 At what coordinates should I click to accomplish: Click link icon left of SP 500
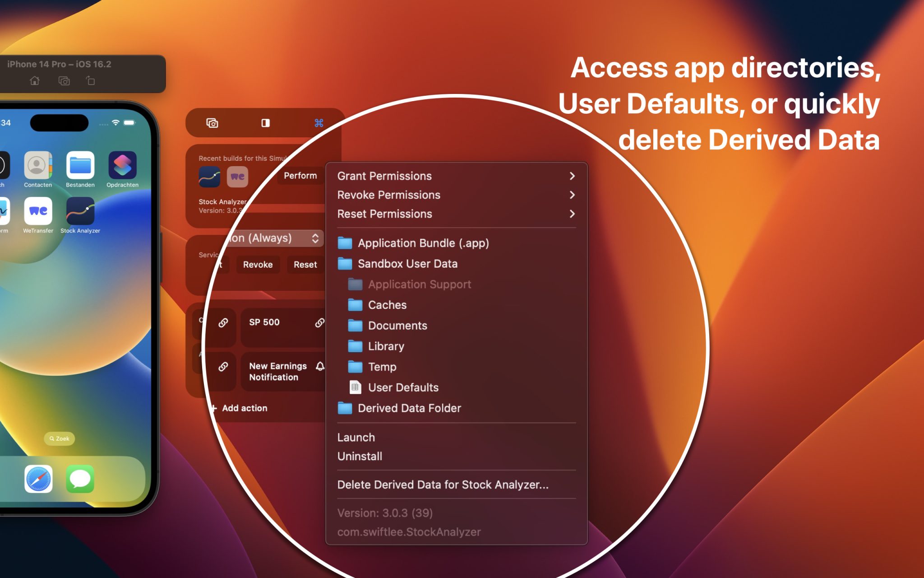click(223, 322)
